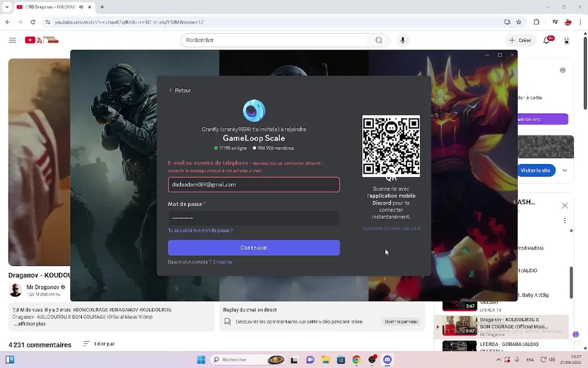Click the Retour back link in Discord
Image resolution: width=588 pixels, height=368 pixels.
(x=180, y=90)
